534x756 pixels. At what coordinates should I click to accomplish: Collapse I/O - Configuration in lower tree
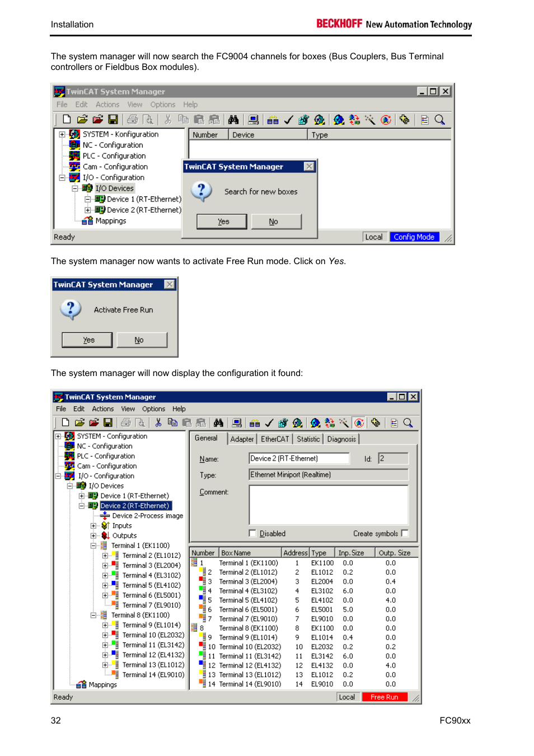58,476
